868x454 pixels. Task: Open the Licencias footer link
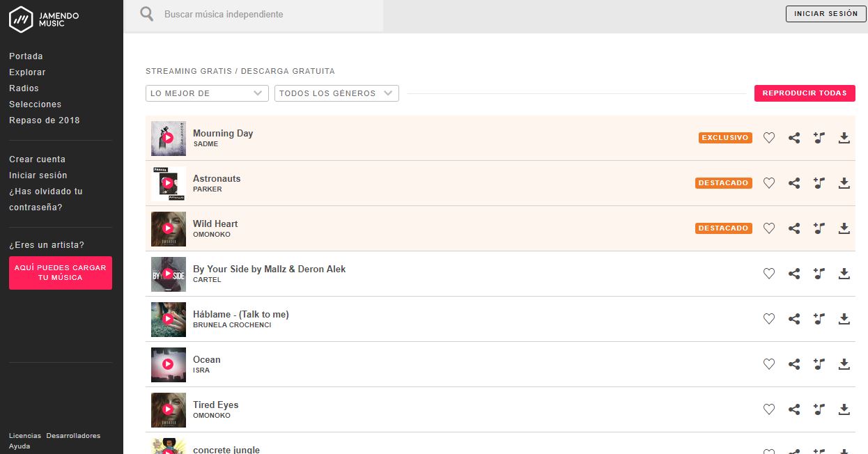click(25, 436)
